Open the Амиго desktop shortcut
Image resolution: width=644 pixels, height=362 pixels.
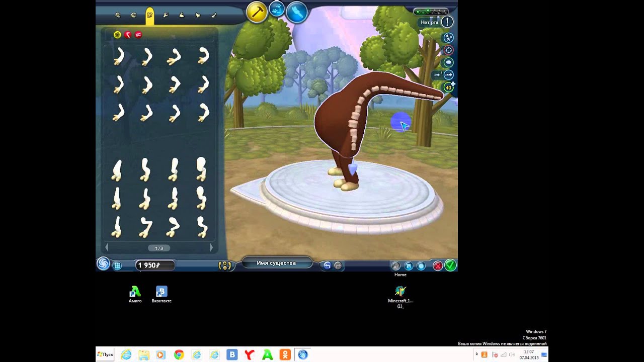[135, 295]
